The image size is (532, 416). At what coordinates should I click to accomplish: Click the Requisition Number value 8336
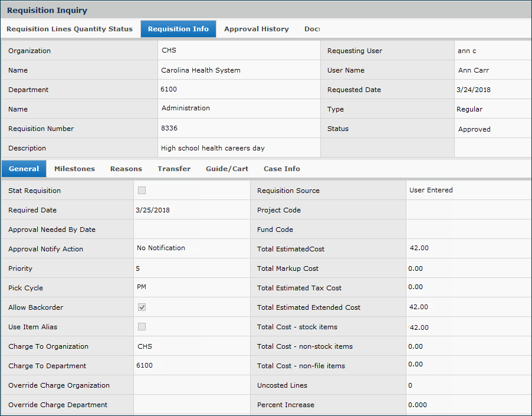169,128
